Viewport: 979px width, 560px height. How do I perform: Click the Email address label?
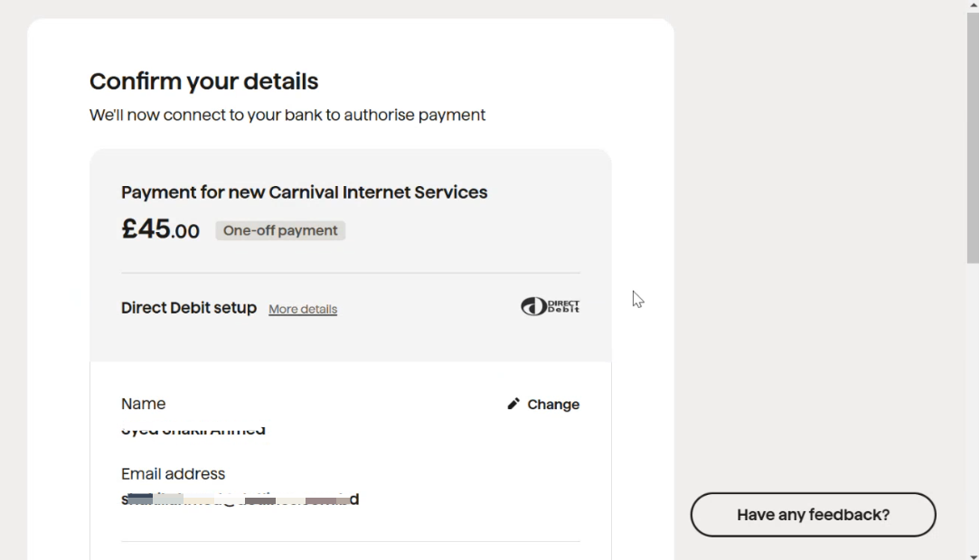[173, 474]
